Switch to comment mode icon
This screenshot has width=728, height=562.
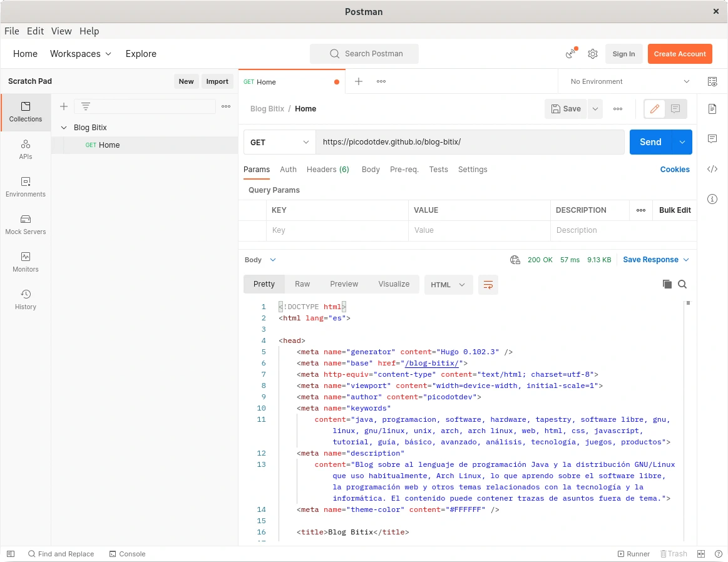[675, 109]
